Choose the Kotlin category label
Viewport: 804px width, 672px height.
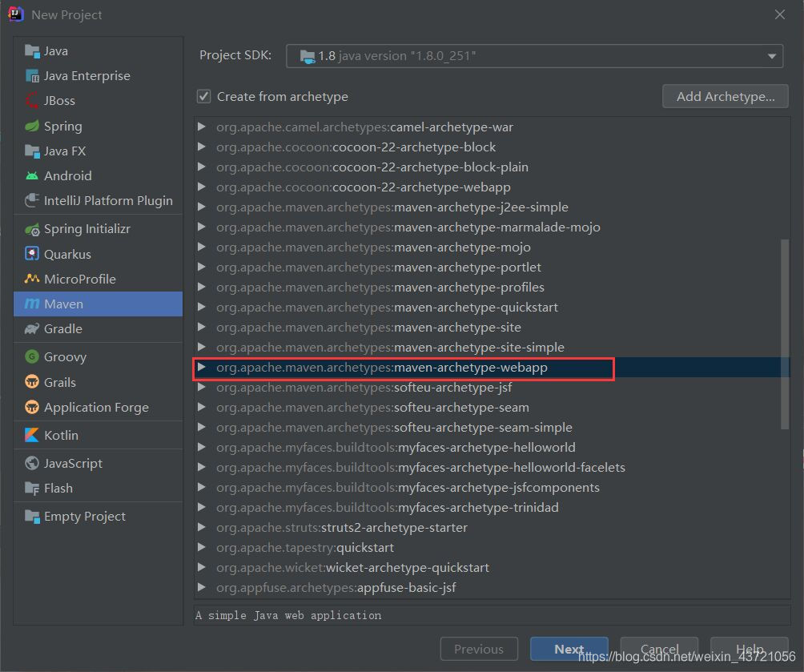coord(62,435)
